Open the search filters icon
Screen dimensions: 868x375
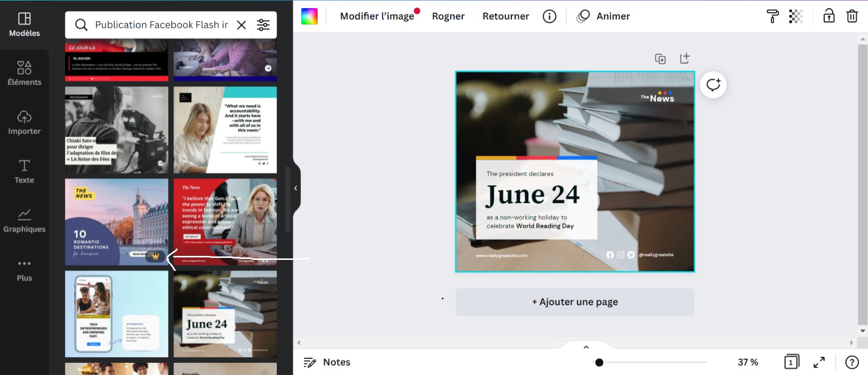263,25
